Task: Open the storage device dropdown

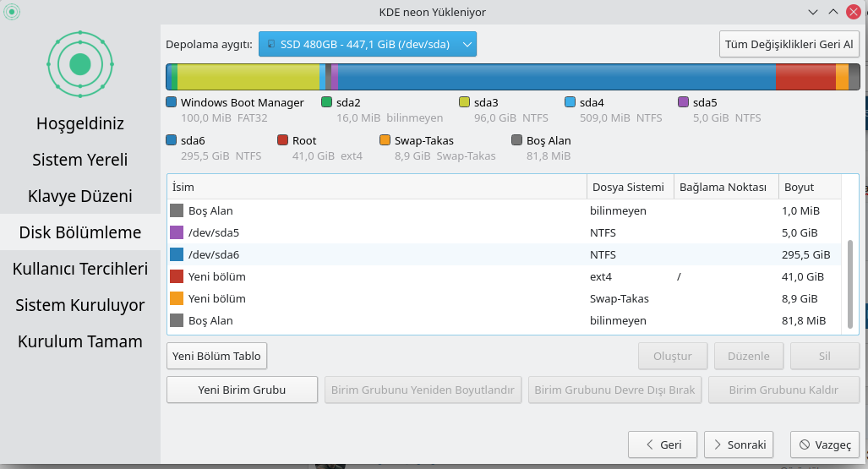Action: point(367,44)
